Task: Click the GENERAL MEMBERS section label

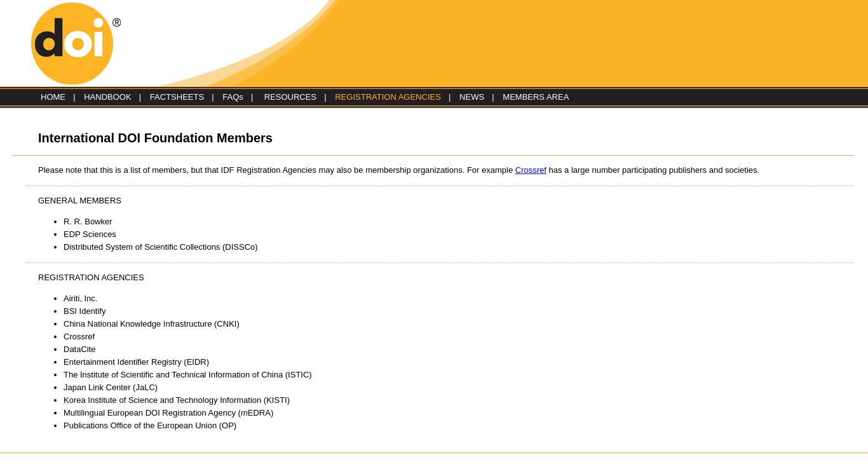Action: pos(79,201)
